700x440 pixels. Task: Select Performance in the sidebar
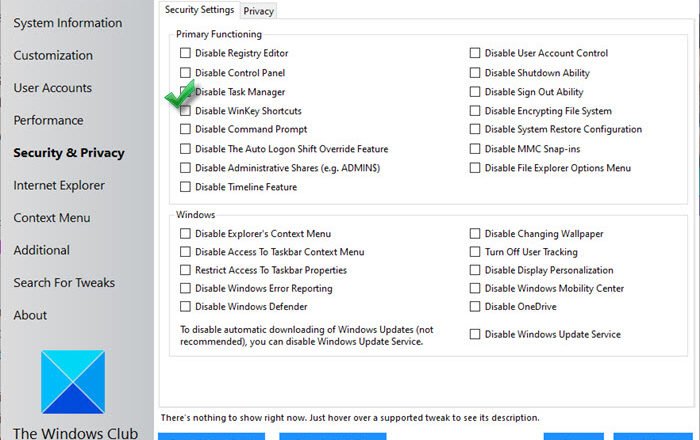pyautogui.click(x=48, y=120)
